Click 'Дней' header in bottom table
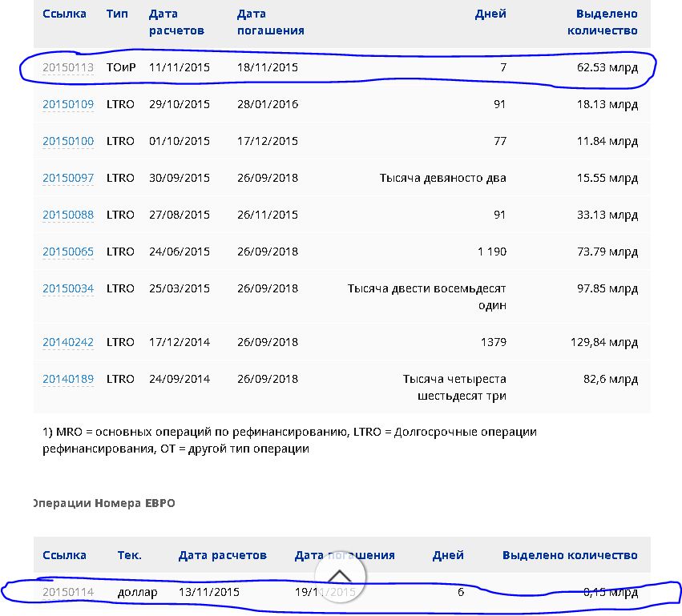The height and width of the screenshot is (616, 682). point(448,556)
